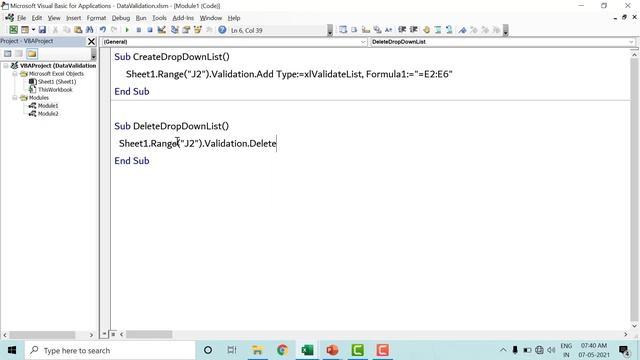Click the Outdent icon in Edit toolbar
The image size is (640, 360).
click(x=413, y=30)
